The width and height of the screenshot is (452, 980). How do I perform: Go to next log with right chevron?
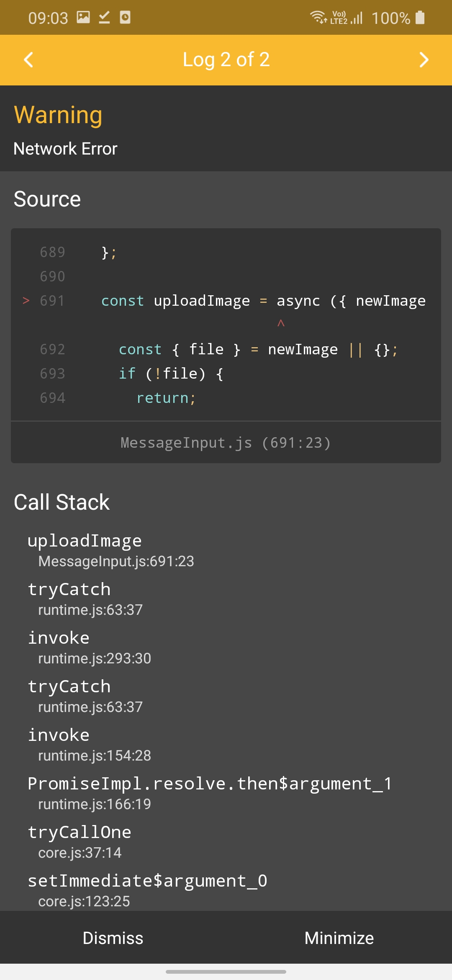click(424, 60)
